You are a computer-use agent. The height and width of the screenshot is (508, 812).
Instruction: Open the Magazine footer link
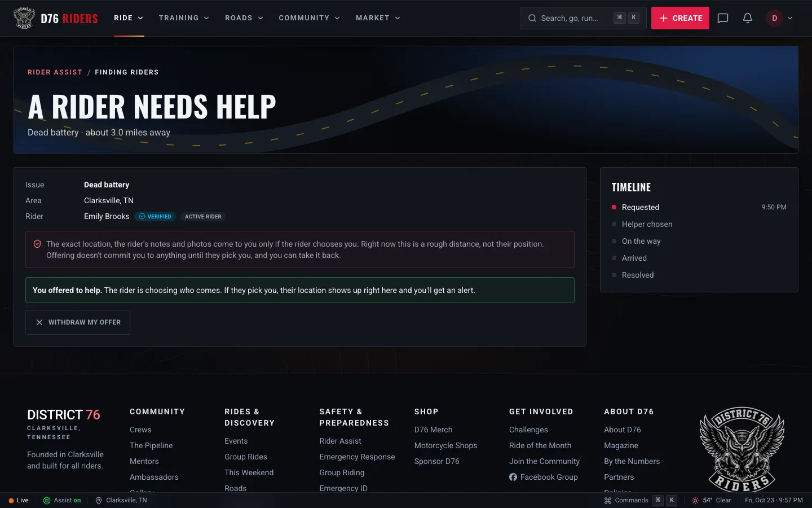point(621,445)
